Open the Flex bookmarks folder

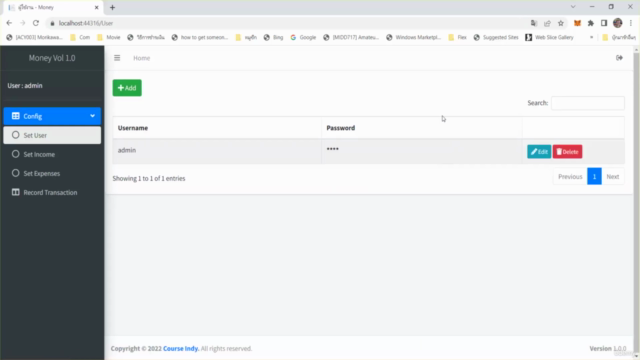click(458, 37)
